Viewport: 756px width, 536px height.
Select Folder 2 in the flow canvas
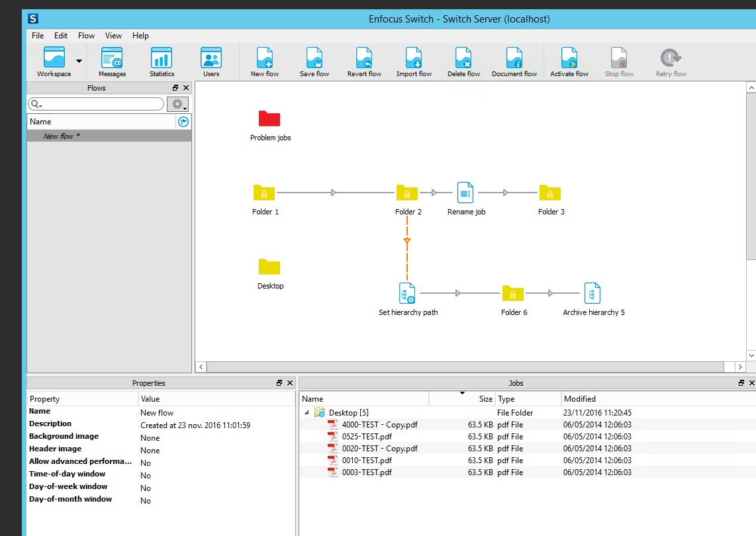407,193
